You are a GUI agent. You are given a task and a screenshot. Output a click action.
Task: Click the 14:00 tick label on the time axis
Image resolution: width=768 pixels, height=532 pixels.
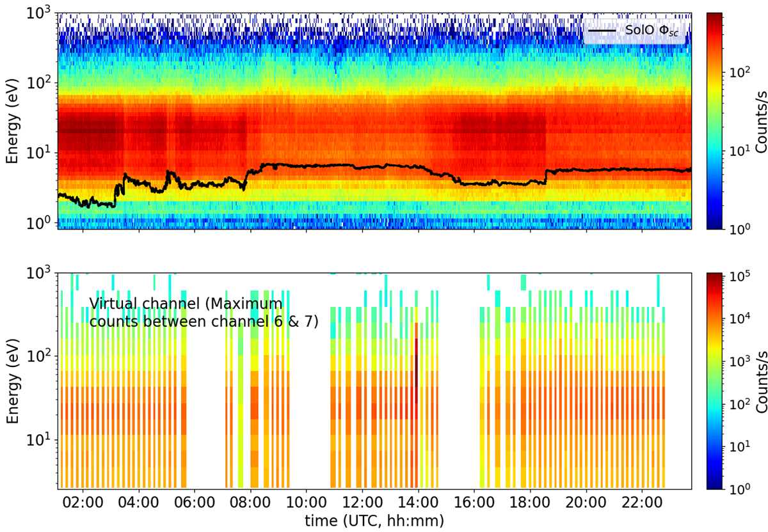(418, 502)
